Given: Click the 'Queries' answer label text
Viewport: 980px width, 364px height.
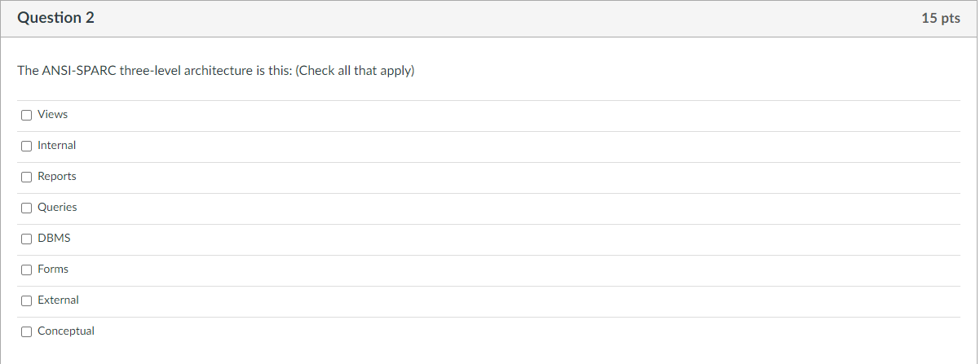Looking at the screenshot, I should click(57, 208).
